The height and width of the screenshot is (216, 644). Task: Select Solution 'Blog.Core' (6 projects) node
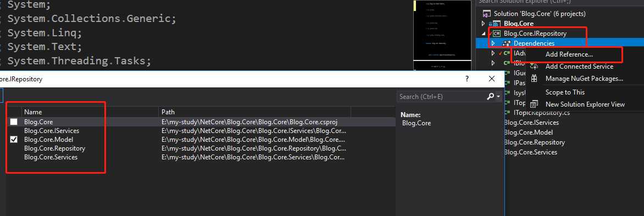pyautogui.click(x=540, y=14)
